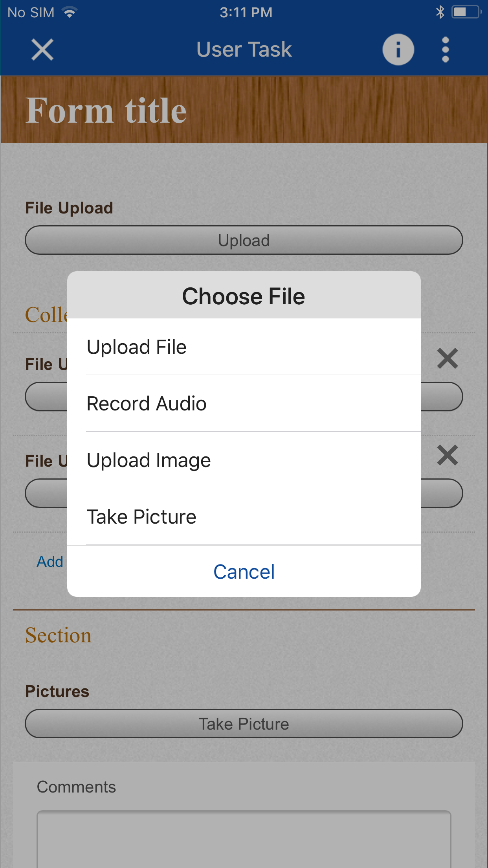Select Record Audio option
488x868 pixels.
(244, 404)
